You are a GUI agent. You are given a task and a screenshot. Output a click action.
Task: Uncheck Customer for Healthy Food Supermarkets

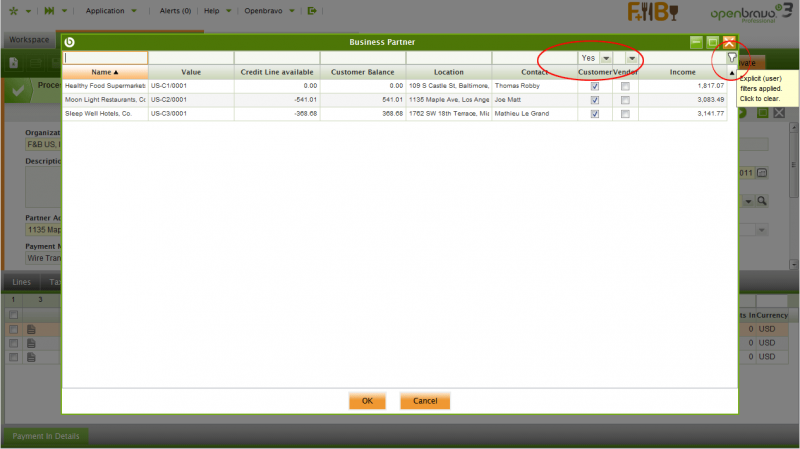(595, 86)
